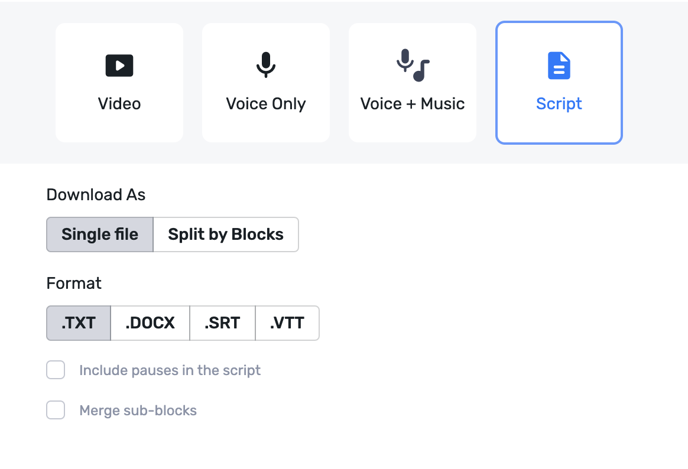
Task: Choose Single file download mode
Action: tap(100, 234)
